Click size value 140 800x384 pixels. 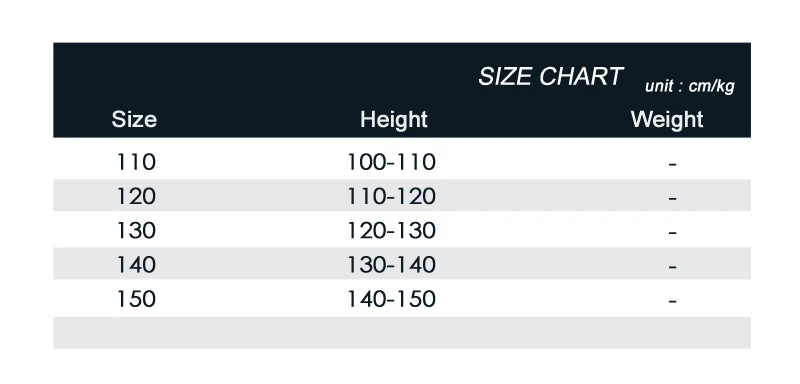(x=136, y=265)
